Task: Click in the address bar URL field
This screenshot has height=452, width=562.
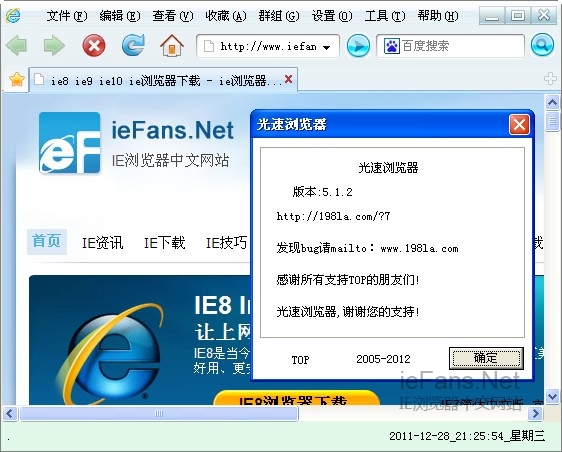Action: (268, 46)
